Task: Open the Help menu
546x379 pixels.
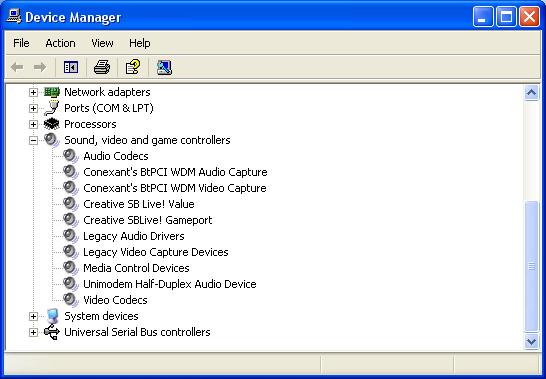Action: (140, 43)
